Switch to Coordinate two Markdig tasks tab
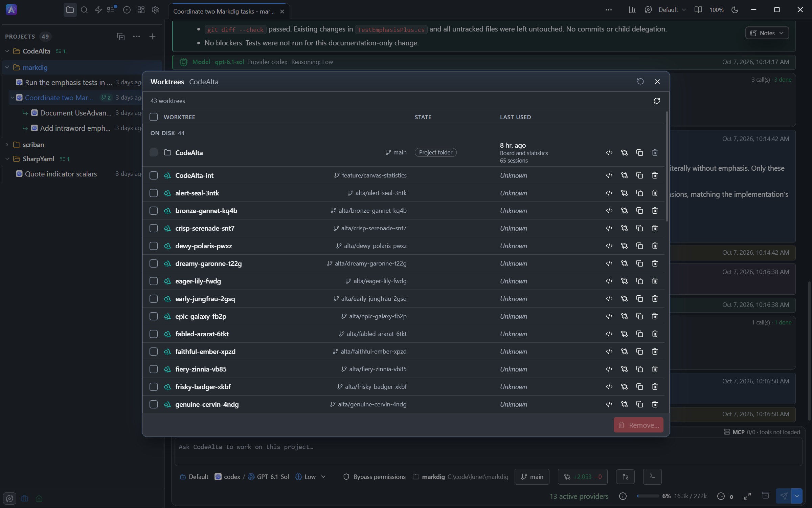812x508 pixels. [224, 12]
